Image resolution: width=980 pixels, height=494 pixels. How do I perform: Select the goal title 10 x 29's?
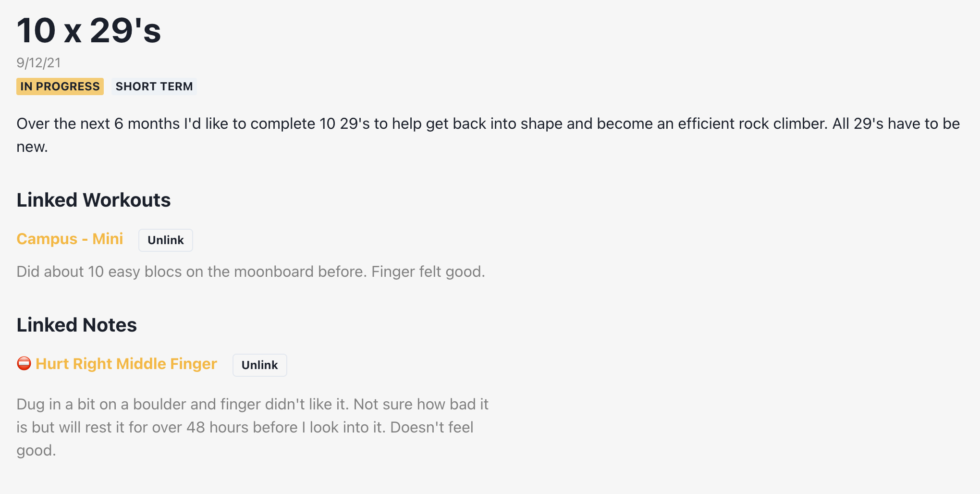coord(89,31)
